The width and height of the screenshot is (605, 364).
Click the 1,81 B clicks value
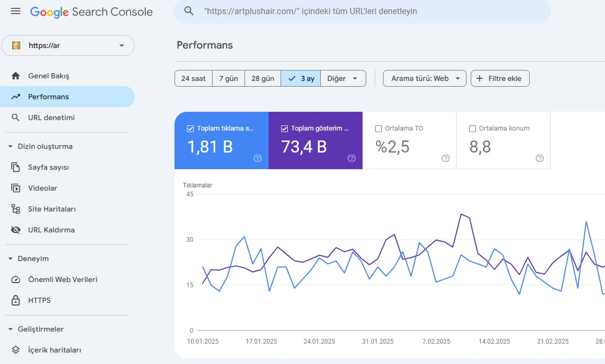210,147
